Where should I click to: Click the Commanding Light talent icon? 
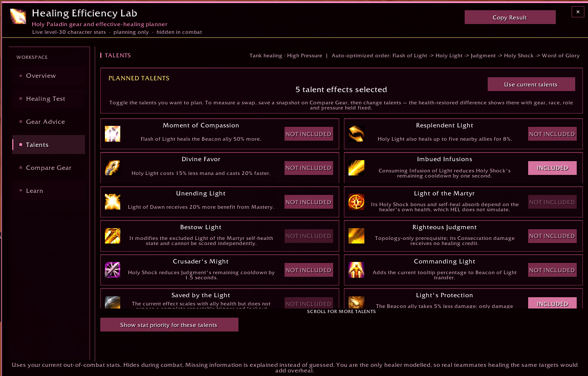click(x=356, y=270)
